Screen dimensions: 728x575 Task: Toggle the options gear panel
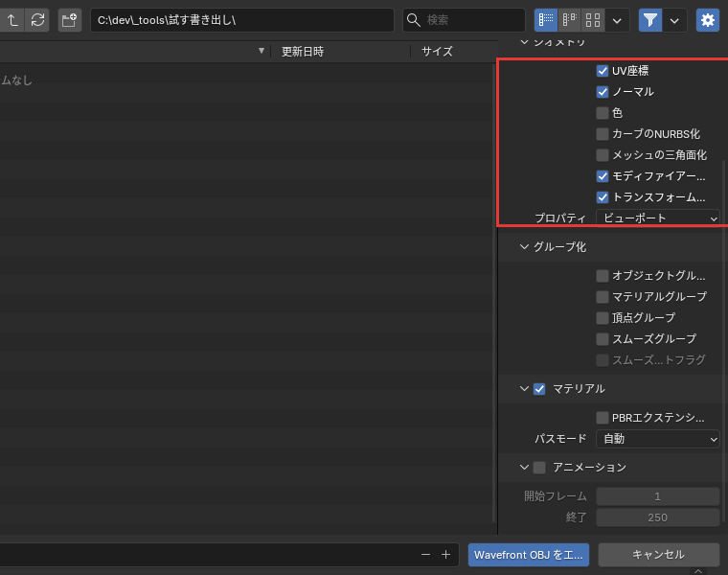708,20
